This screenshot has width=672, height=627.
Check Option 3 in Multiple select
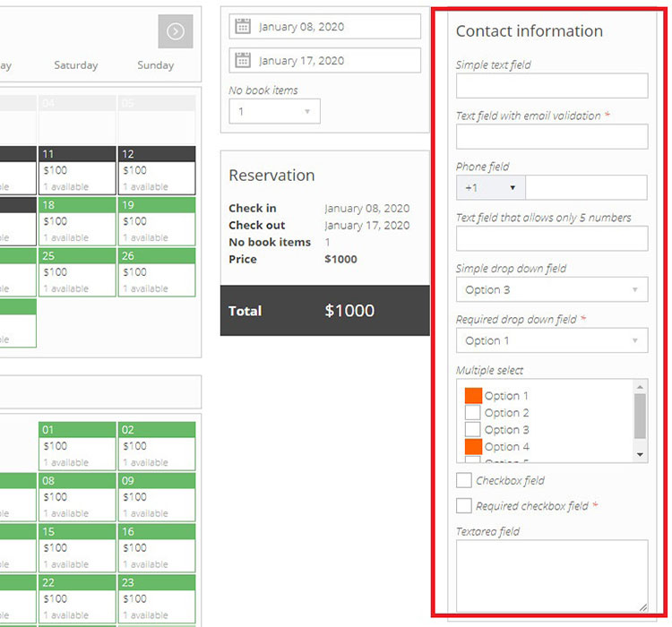point(473,429)
